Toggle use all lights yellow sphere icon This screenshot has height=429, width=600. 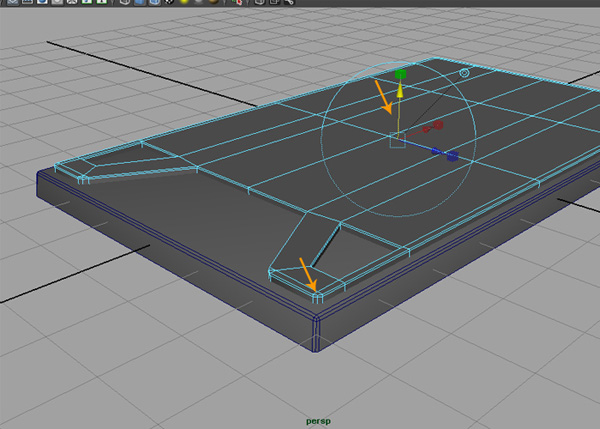pos(186,3)
